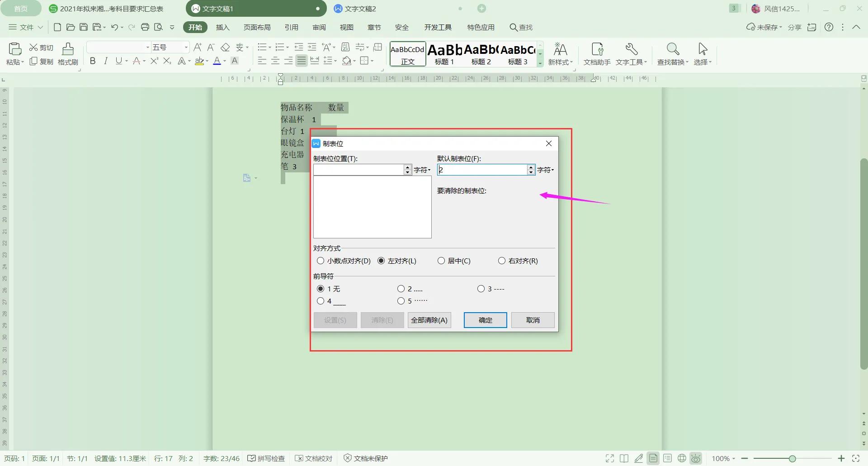
Task: Click the print icon in quick toolbar
Action: pyautogui.click(x=145, y=27)
